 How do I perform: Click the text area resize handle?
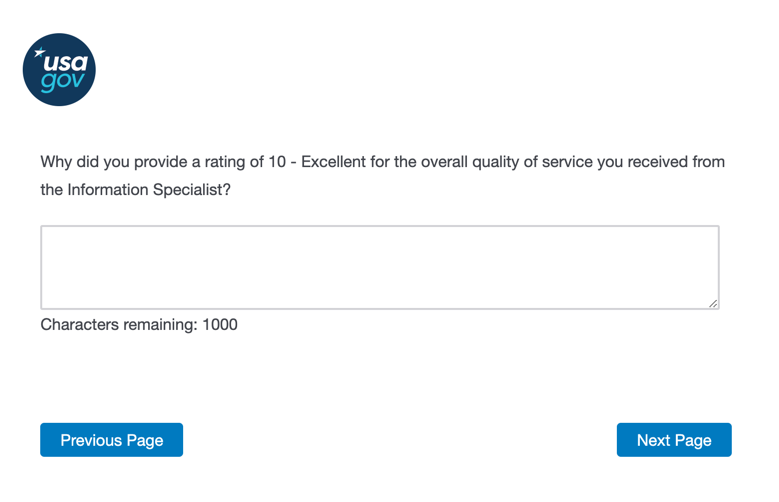point(713,302)
